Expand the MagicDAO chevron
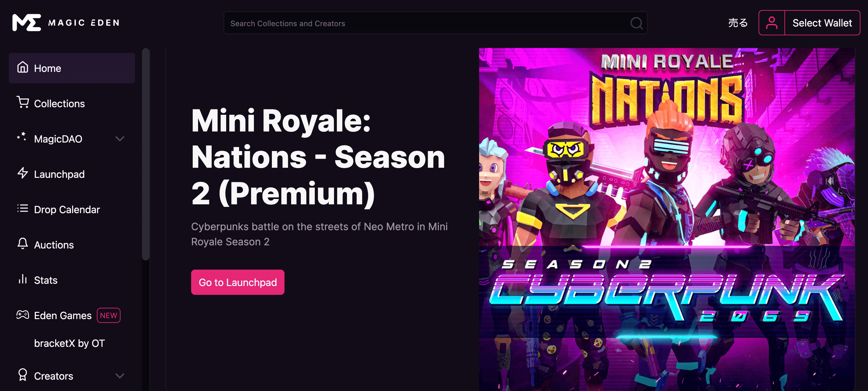868x391 pixels. coord(120,138)
